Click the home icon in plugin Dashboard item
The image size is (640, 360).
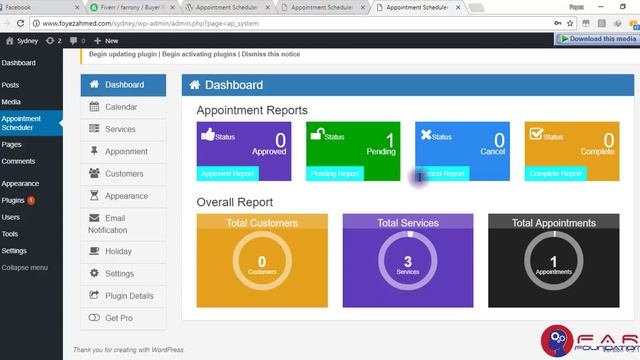[x=94, y=84]
